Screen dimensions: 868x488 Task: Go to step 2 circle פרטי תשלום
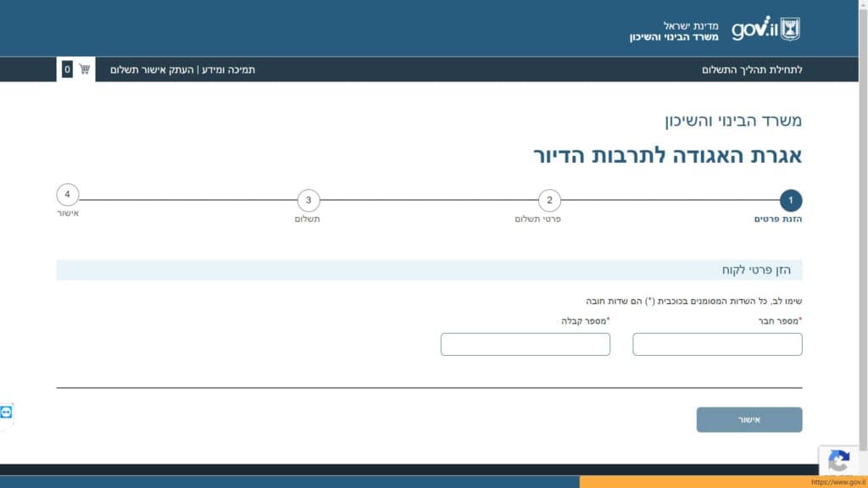(x=549, y=201)
